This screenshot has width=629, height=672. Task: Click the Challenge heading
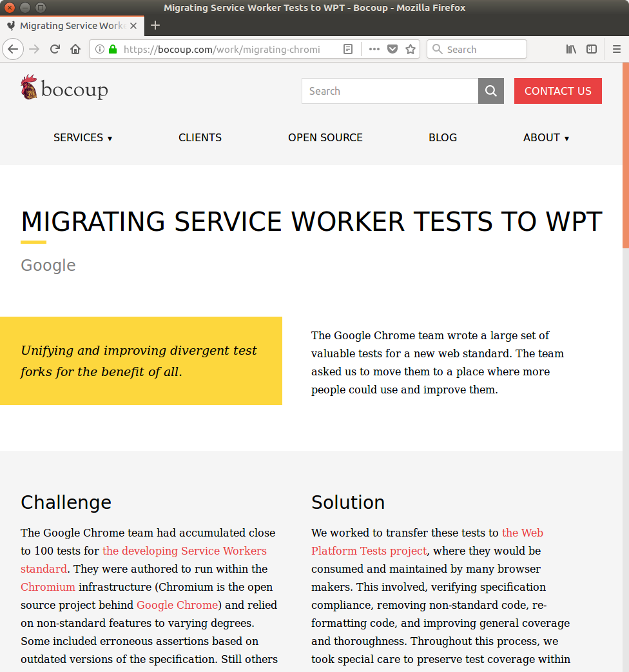click(x=66, y=502)
